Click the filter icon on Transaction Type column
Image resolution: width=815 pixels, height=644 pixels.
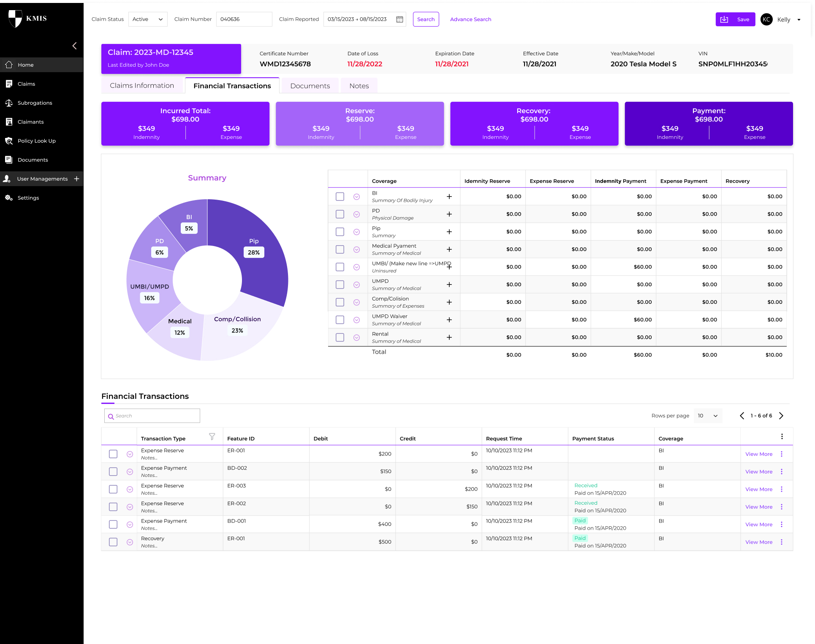tap(212, 437)
